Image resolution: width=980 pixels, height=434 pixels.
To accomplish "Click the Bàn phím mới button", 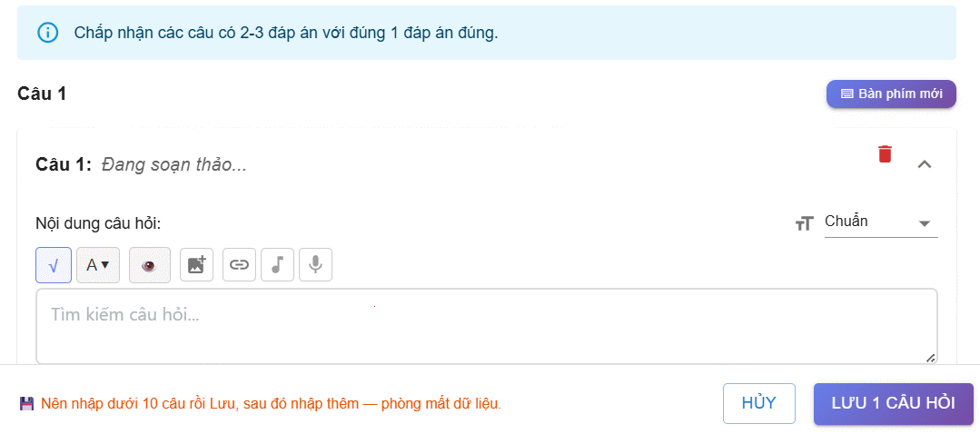I will point(891,94).
